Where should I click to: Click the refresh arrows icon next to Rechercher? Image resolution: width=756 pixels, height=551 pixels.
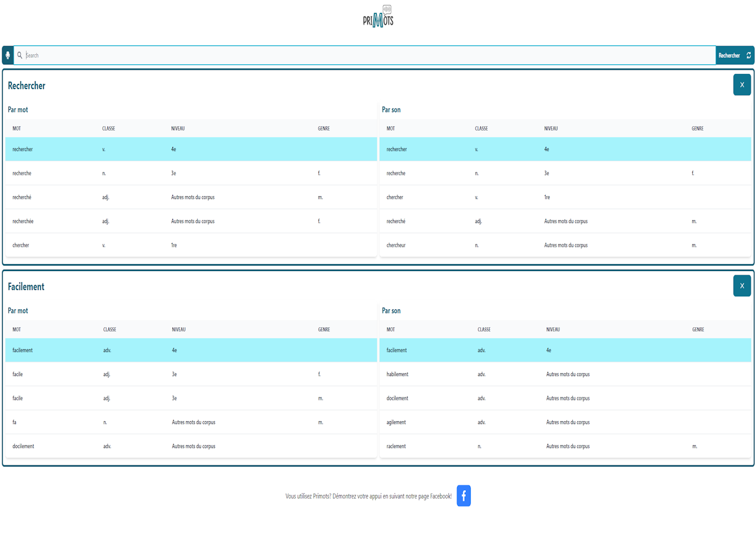click(x=748, y=56)
